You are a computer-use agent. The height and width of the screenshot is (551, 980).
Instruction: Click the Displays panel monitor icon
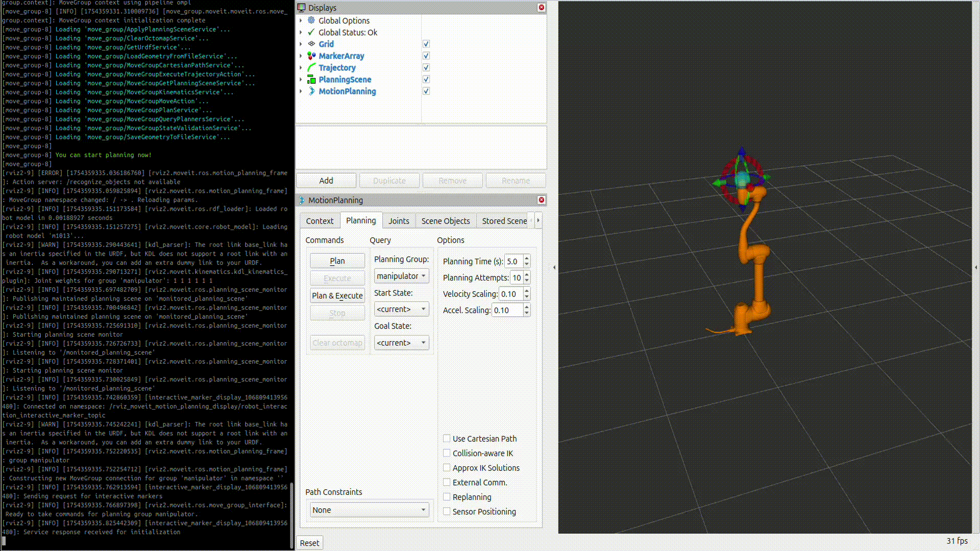[x=301, y=8]
